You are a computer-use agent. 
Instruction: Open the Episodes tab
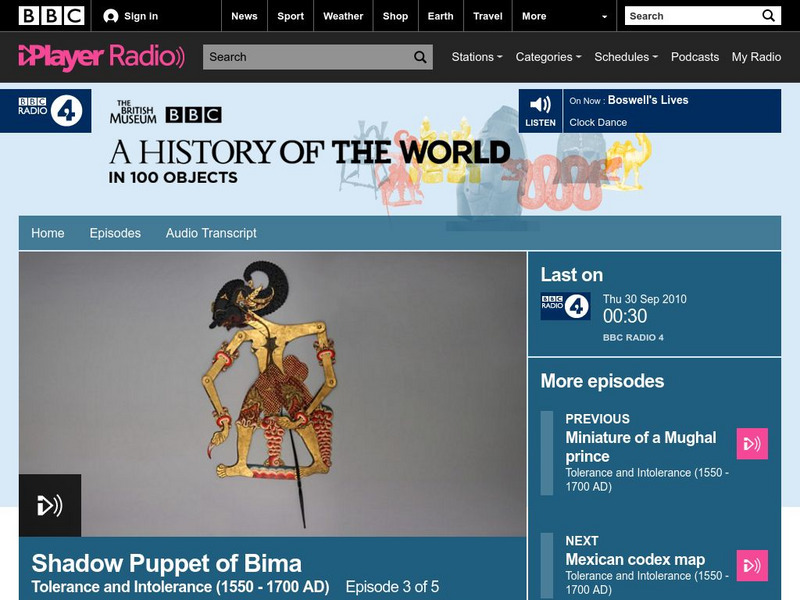point(115,233)
